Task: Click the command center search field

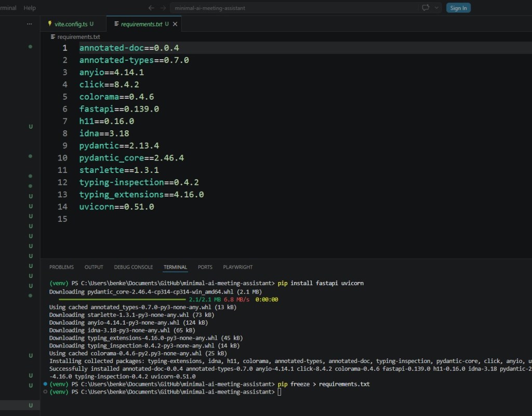Action: pos(294,8)
